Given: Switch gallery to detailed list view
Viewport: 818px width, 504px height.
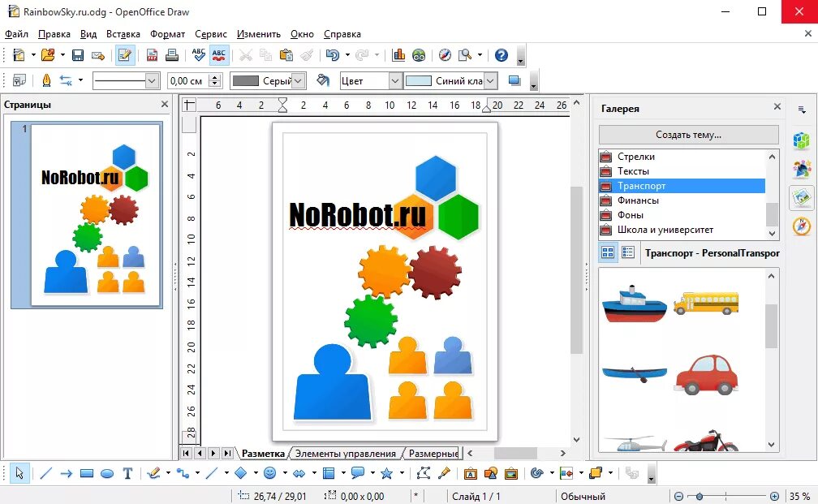Looking at the screenshot, I should click(628, 252).
